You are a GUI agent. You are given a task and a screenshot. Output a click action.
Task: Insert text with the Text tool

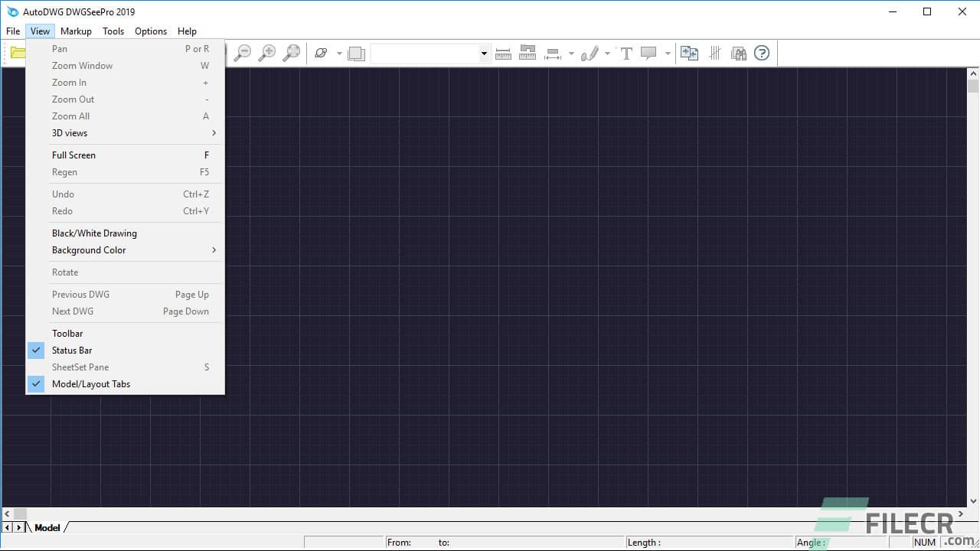pyautogui.click(x=626, y=53)
